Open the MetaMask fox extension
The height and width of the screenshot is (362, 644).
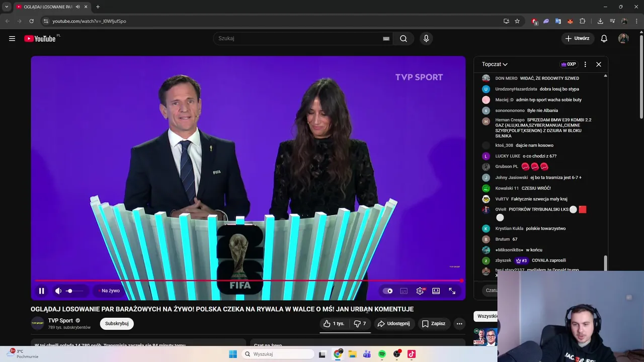point(570,21)
